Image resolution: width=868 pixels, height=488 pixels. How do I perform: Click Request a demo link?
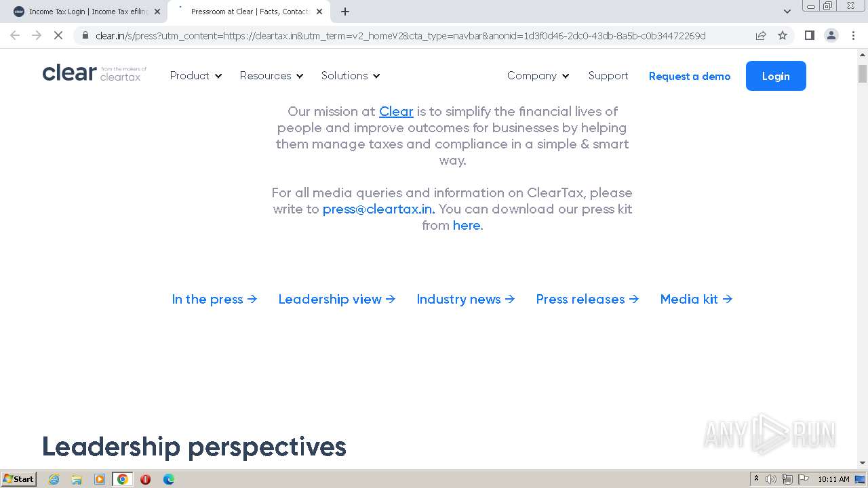[690, 76]
